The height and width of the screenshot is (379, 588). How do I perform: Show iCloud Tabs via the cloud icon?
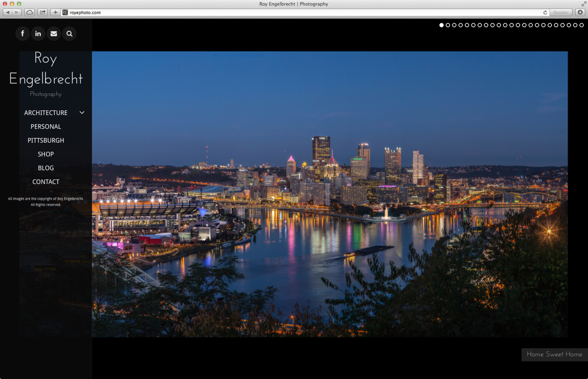click(x=30, y=12)
